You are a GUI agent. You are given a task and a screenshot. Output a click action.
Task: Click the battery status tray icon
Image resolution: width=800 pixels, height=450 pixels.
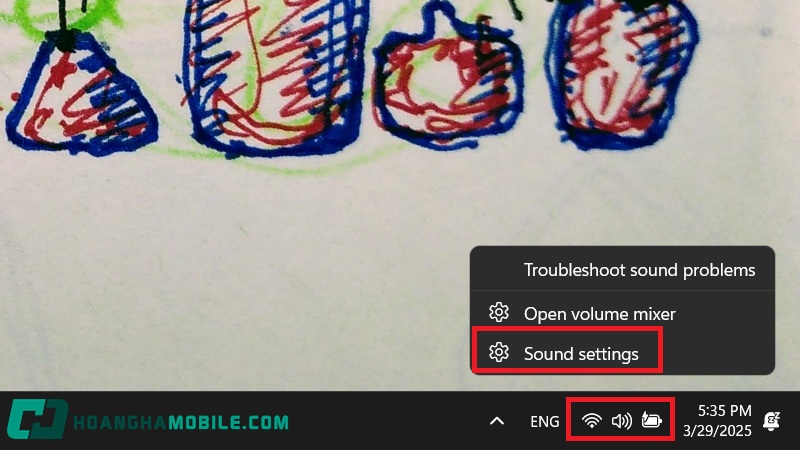click(652, 420)
